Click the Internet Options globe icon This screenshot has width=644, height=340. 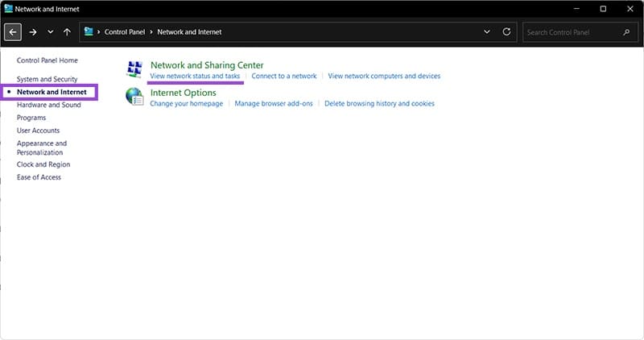[134, 97]
